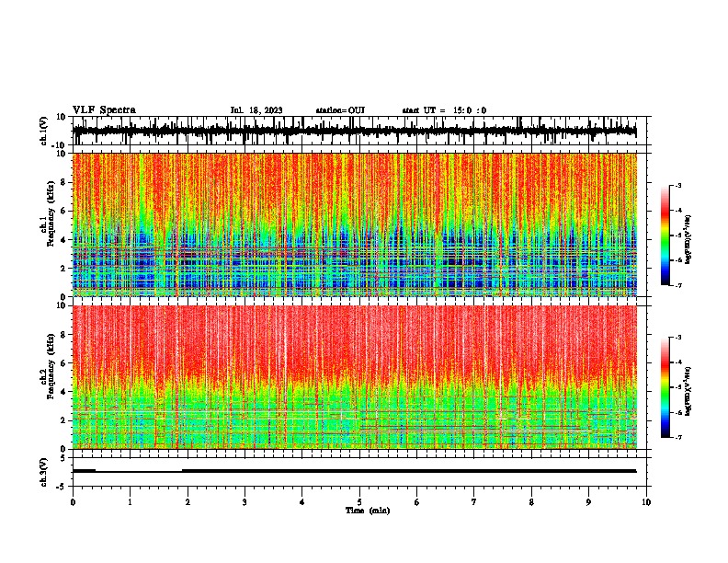Click time axis tick label "9"
Screen dimensions: 728x563
point(588,502)
